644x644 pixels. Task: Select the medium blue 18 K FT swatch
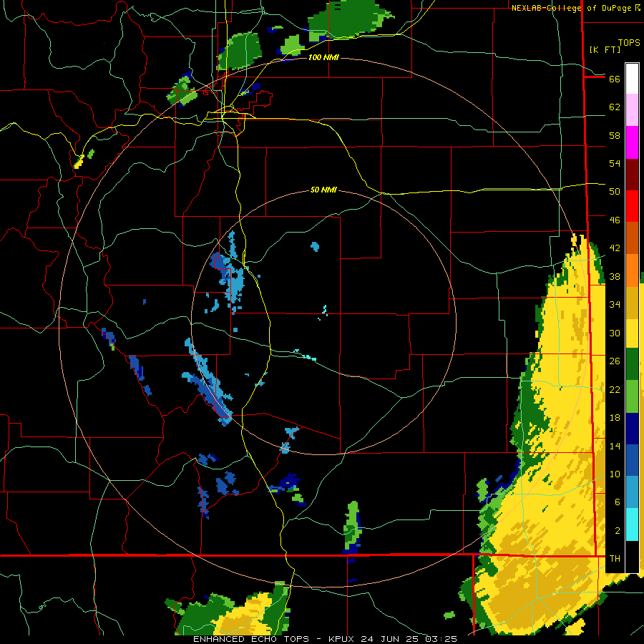(x=632, y=460)
